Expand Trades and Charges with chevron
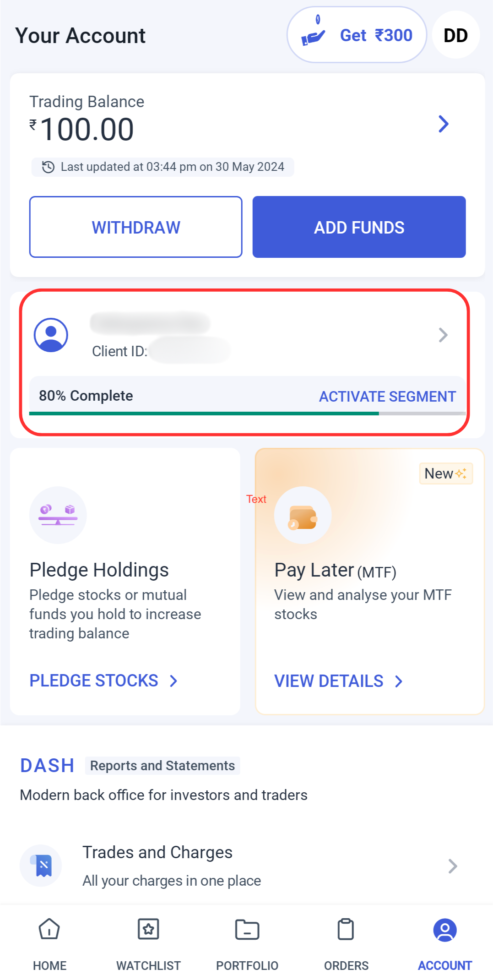Screen dimensions: 493x980 [x=452, y=866]
